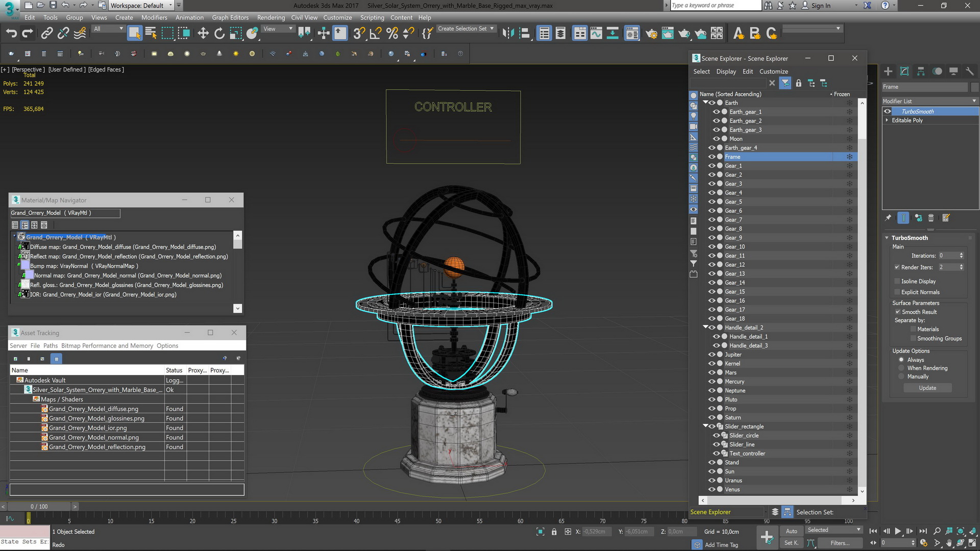Click the time slider 0 / 100 handle
The height and width of the screenshot is (551, 980).
click(39, 507)
